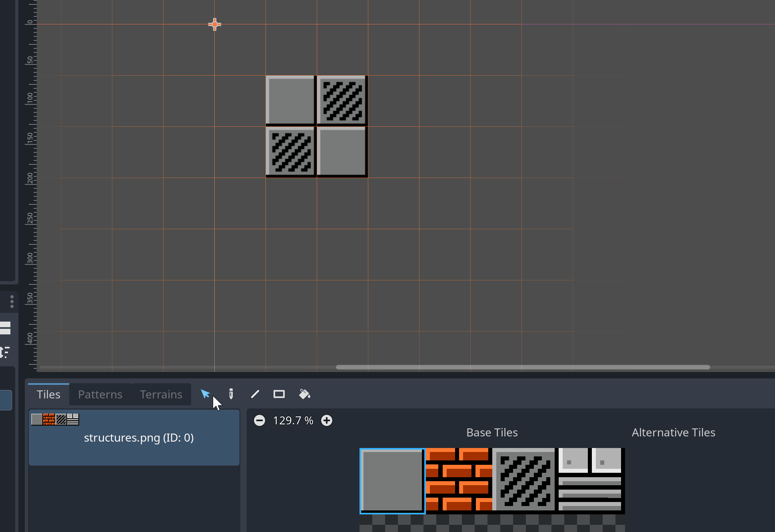Click the tileset preview thumbnail above structures.png
The width and height of the screenshot is (775, 532).
pos(55,419)
